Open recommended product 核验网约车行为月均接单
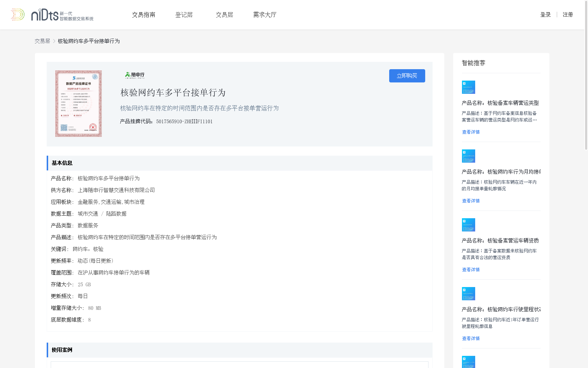588x368 pixels. coord(501,172)
